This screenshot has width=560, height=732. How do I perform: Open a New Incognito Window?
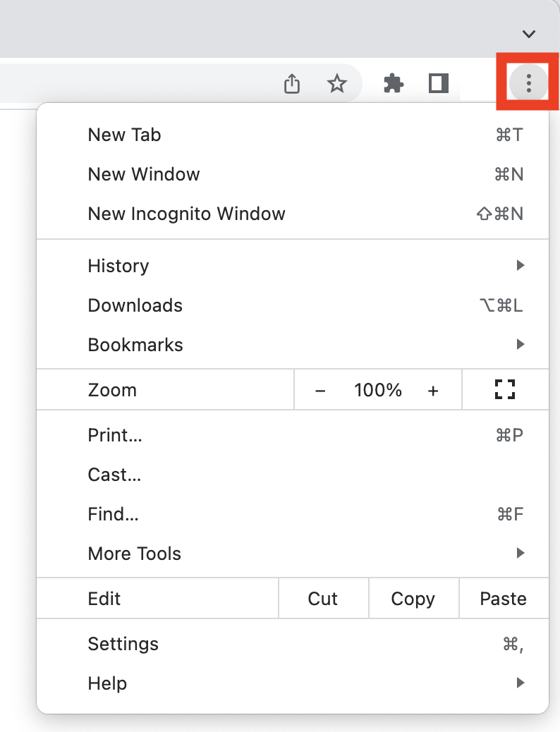(186, 214)
